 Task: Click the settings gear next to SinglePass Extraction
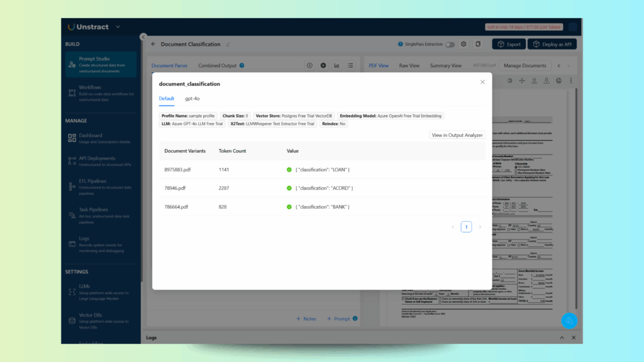[464, 44]
